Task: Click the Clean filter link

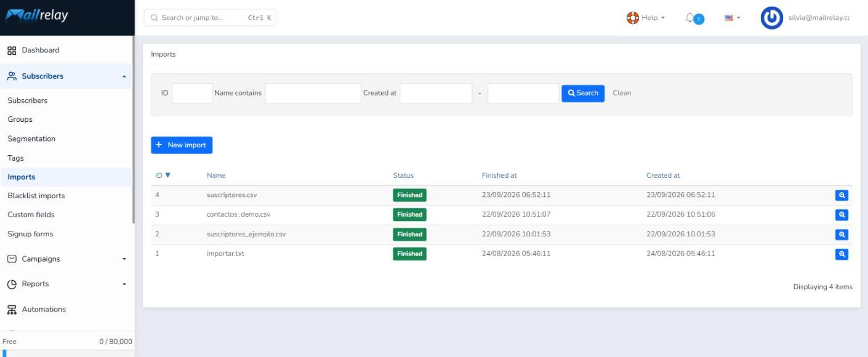Action: pos(622,93)
